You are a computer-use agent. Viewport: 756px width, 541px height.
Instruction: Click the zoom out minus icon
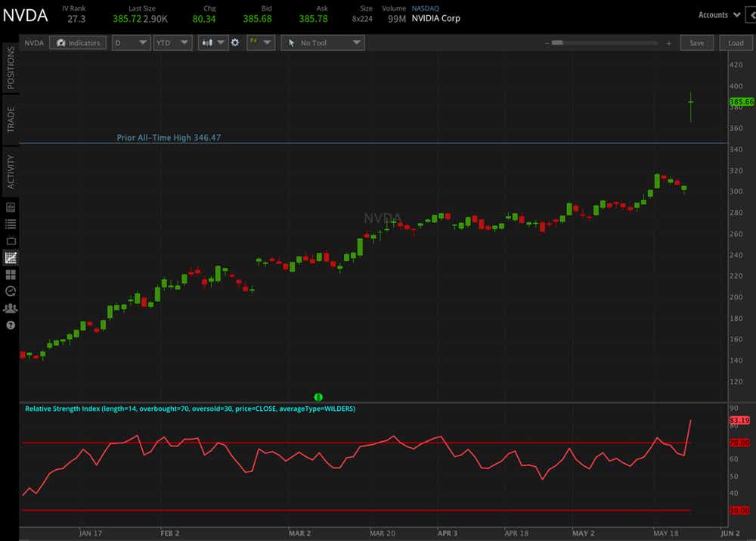(547, 43)
